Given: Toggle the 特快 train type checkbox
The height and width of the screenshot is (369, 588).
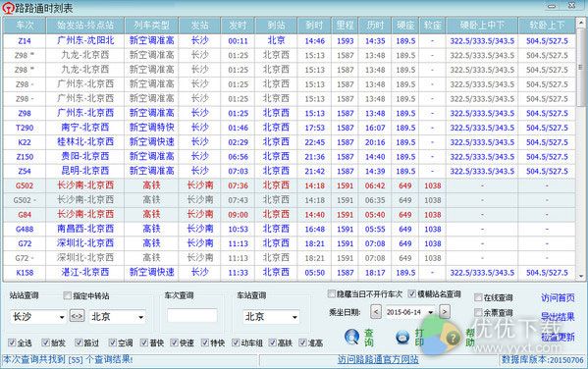Looking at the screenshot, I should point(205,343).
